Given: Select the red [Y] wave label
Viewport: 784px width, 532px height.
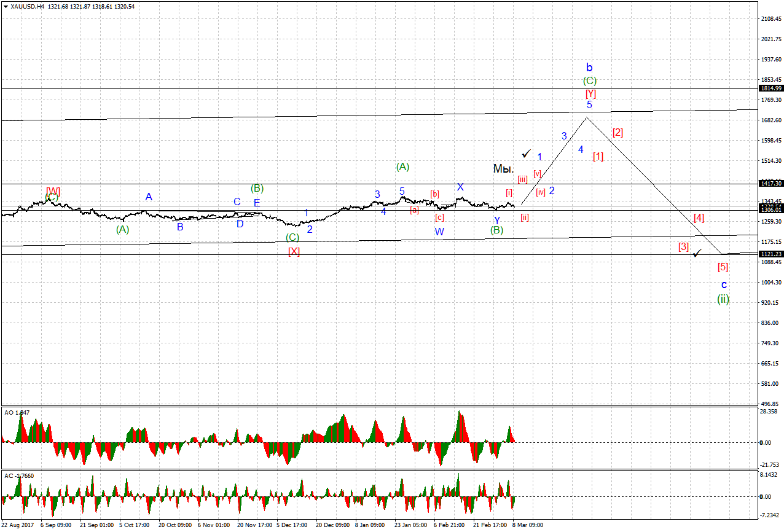Looking at the screenshot, I should point(590,94).
